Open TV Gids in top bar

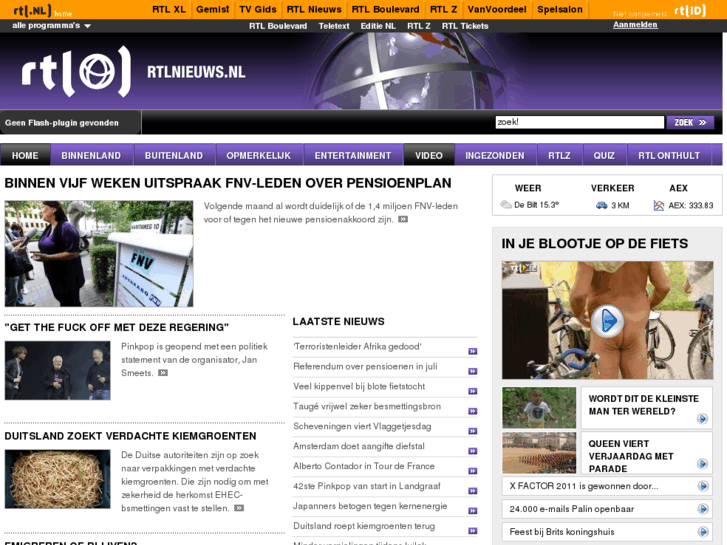258,9
